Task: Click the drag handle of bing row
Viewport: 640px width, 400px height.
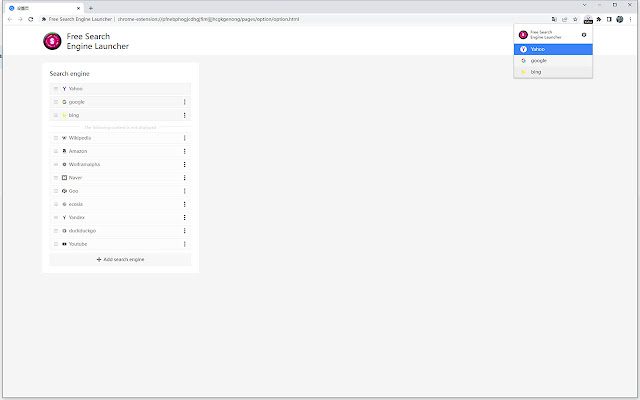Action: 56,116
